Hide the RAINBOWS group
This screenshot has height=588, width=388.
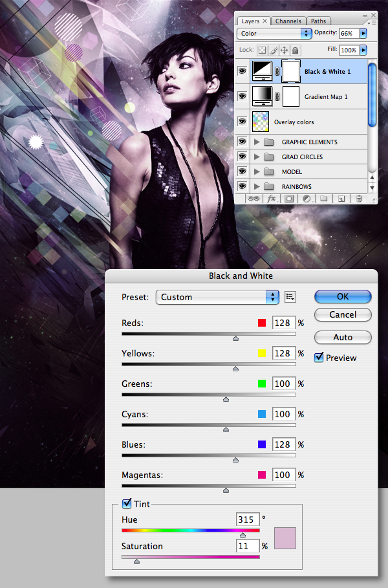[242, 186]
